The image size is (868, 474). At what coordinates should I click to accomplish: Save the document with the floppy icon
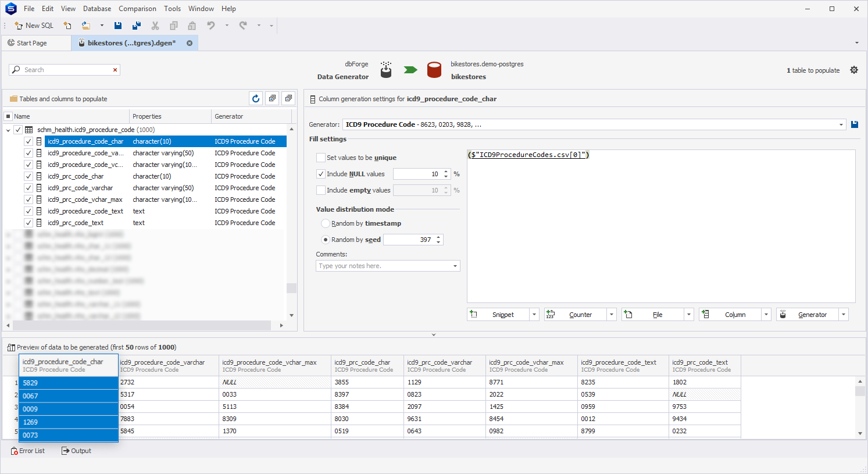point(118,26)
